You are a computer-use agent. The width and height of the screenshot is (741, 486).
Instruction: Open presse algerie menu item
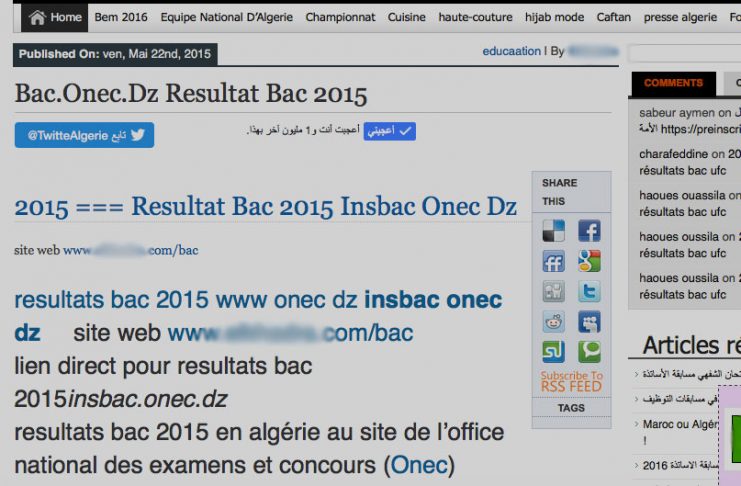coord(680,17)
